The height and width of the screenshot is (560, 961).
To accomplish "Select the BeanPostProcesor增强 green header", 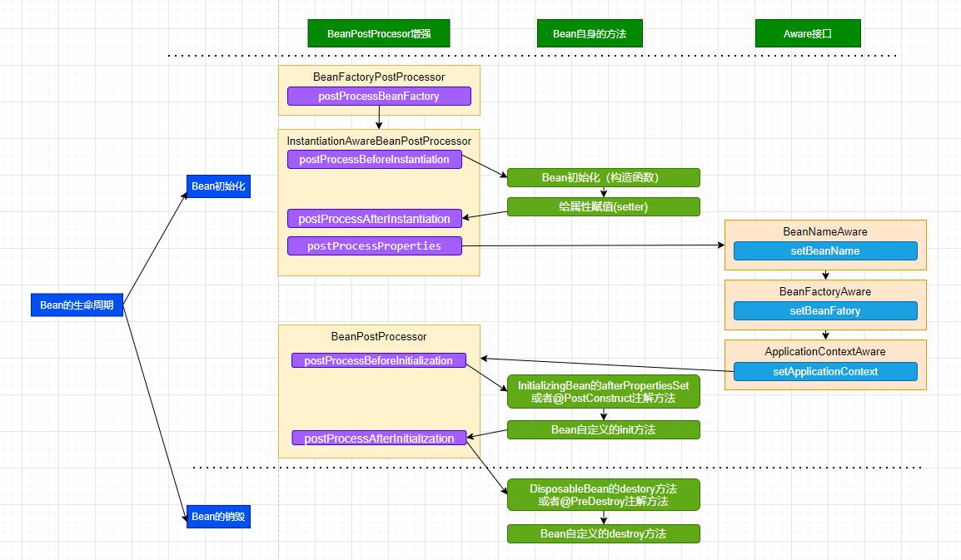I will point(379,33).
